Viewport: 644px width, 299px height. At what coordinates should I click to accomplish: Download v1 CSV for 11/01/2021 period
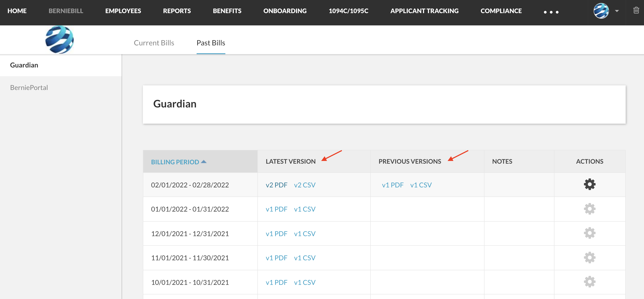[305, 258]
